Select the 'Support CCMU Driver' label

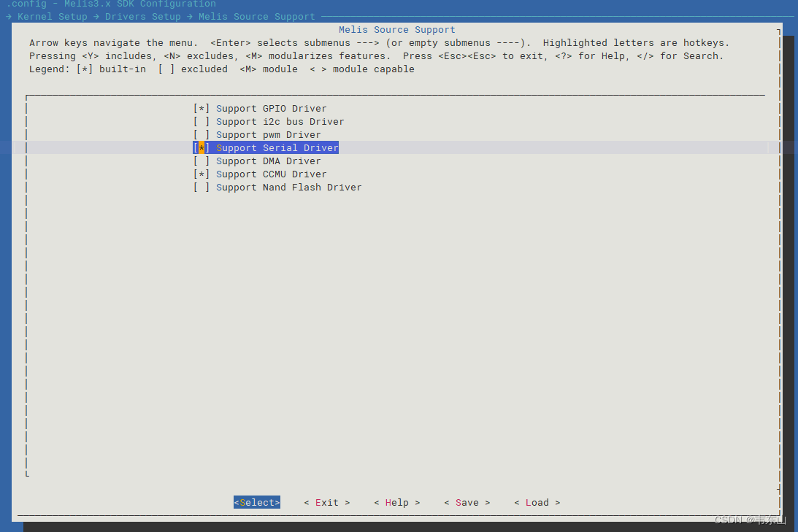[272, 174]
